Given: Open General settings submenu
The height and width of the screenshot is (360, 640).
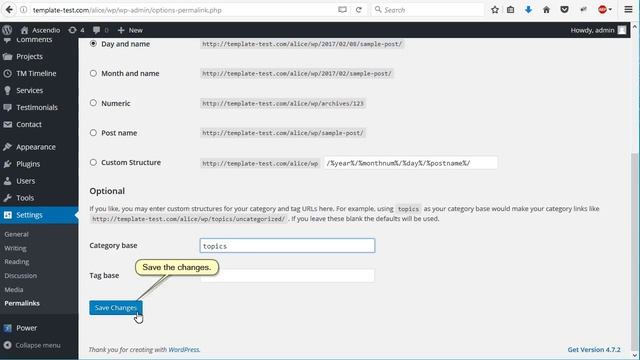Looking at the screenshot, I should click(16, 234).
